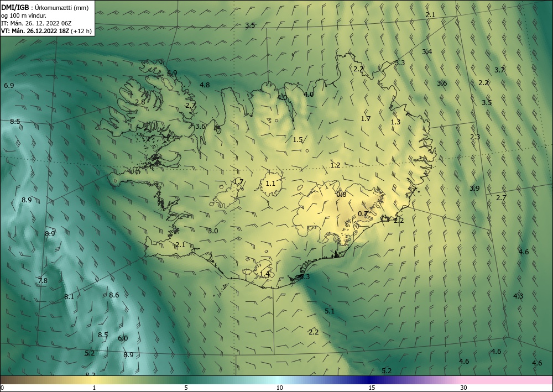Click the 4.9 value on the map
This screenshot has width=553, height=392.
(172, 73)
